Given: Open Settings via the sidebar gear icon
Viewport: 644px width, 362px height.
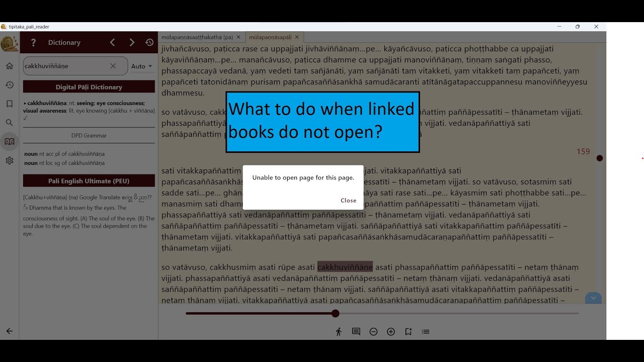Looking at the screenshot, I should click(9, 161).
